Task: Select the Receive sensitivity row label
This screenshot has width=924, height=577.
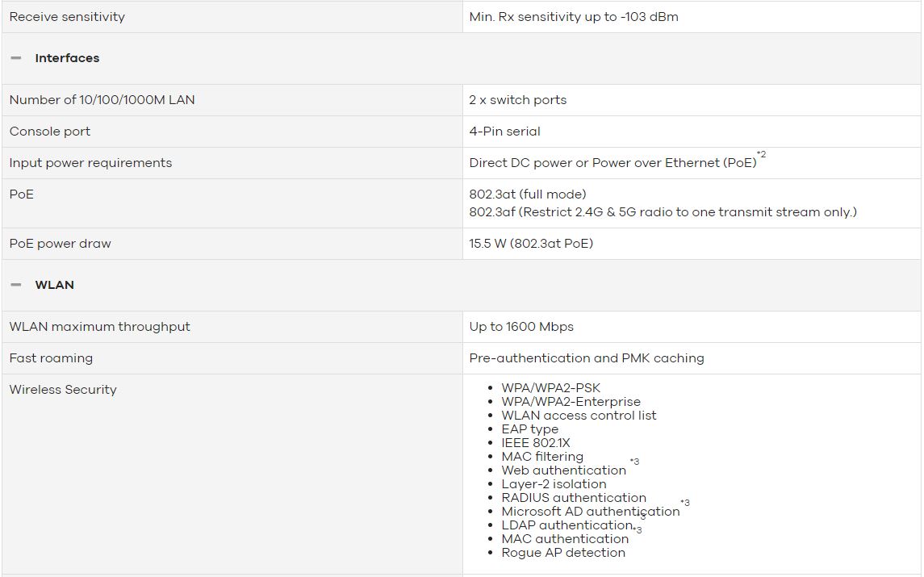Action: coord(67,17)
